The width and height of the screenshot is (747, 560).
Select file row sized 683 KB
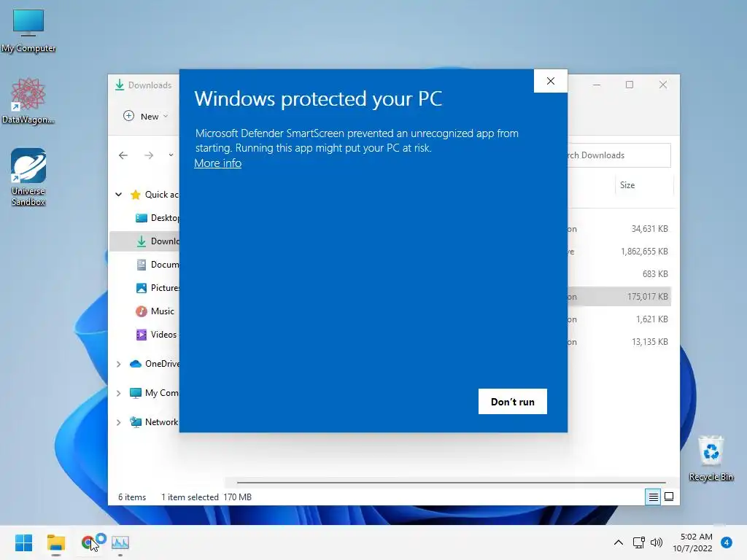coord(619,274)
